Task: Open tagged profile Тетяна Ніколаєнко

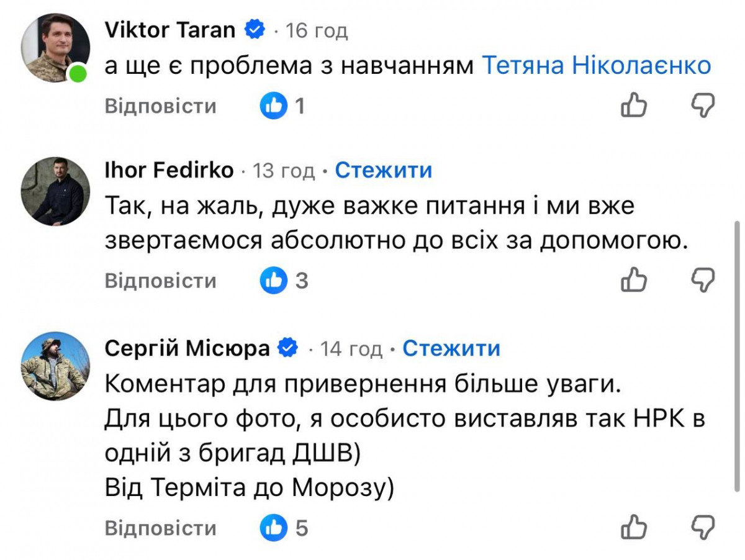Action: 596,66
